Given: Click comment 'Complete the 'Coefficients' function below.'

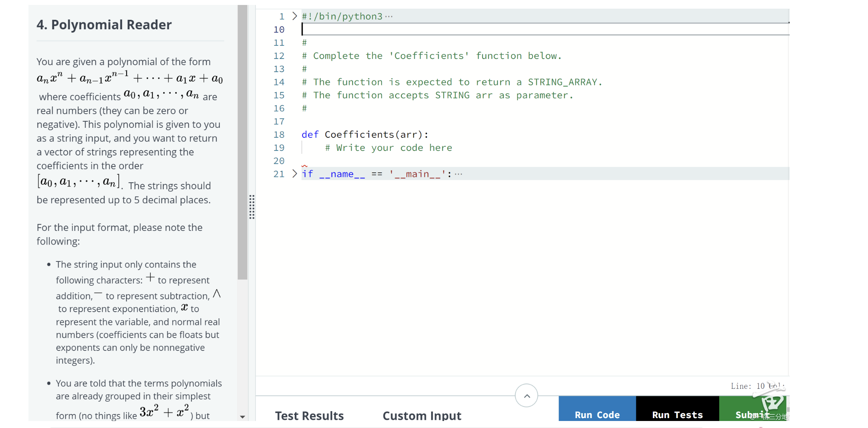Looking at the screenshot, I should [432, 56].
